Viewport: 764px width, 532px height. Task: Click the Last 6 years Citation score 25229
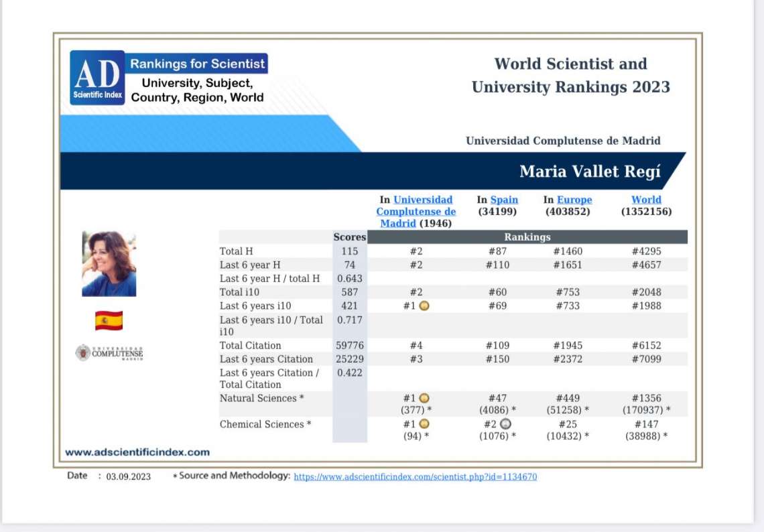pyautogui.click(x=350, y=359)
